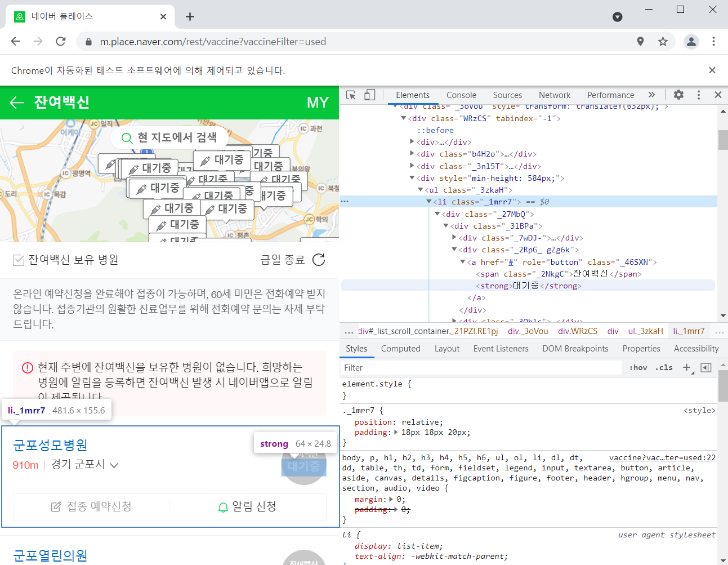Add new style rule plus icon
Image resolution: width=728 pixels, height=565 pixels.
[687, 367]
